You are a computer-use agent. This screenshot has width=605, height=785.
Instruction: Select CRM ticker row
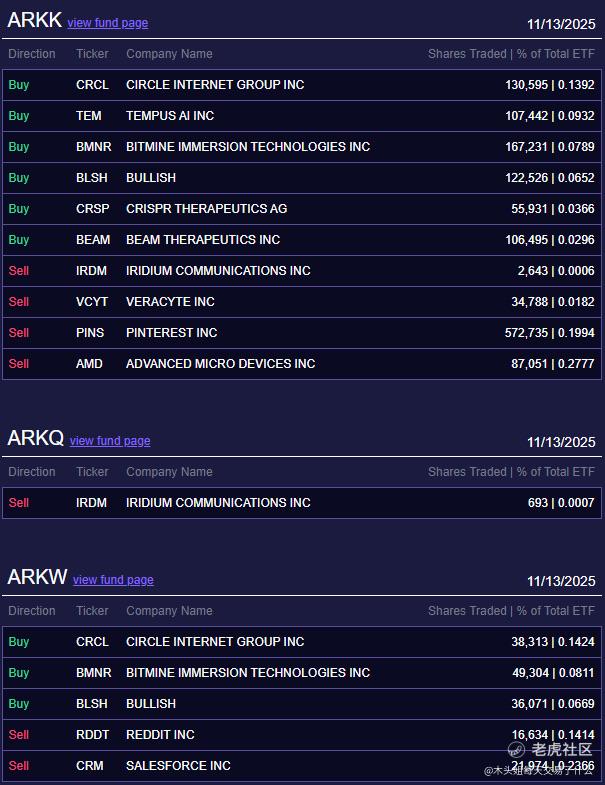coord(302,766)
